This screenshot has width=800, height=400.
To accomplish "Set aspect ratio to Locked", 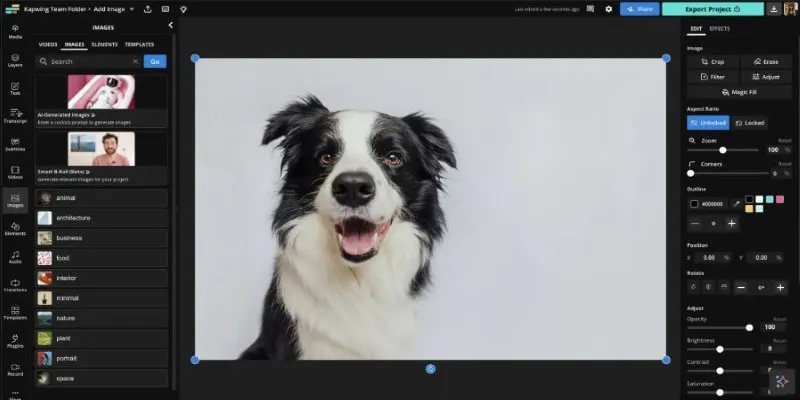I will pyautogui.click(x=749, y=123).
